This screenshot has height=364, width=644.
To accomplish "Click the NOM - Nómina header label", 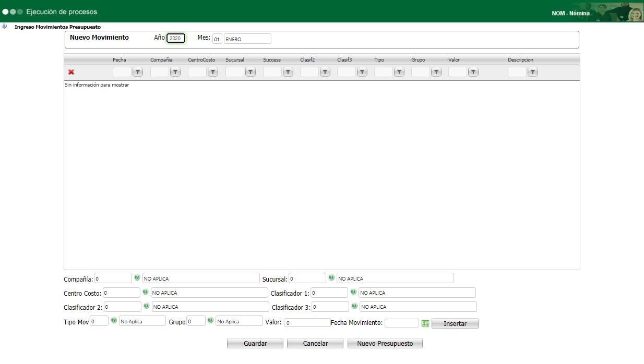I will (x=571, y=13).
